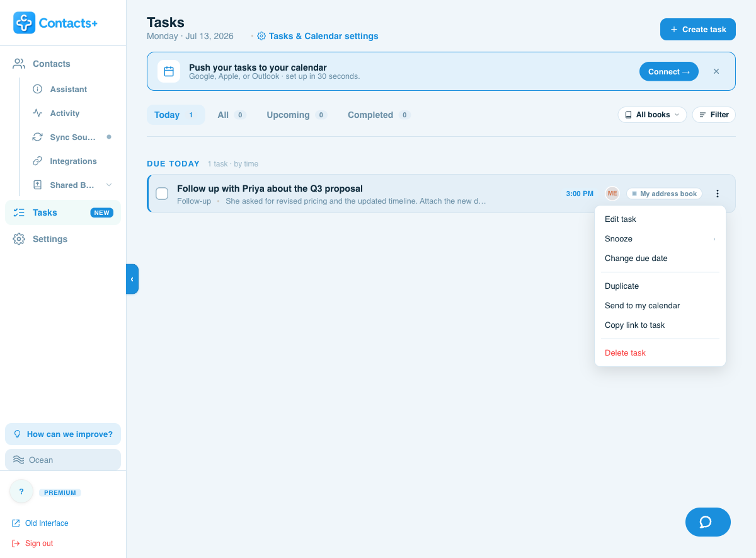Click the 3:00 PM due time
The height and width of the screenshot is (558, 756).
(x=580, y=194)
